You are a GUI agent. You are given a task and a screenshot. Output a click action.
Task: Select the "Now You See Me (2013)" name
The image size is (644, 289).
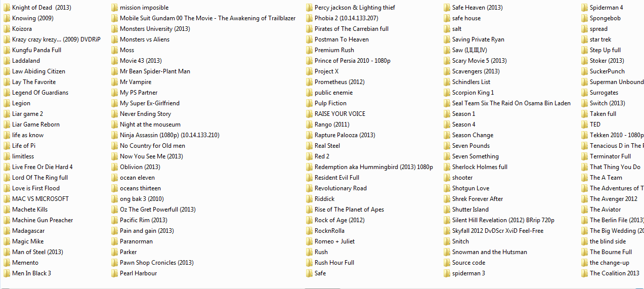click(x=151, y=156)
